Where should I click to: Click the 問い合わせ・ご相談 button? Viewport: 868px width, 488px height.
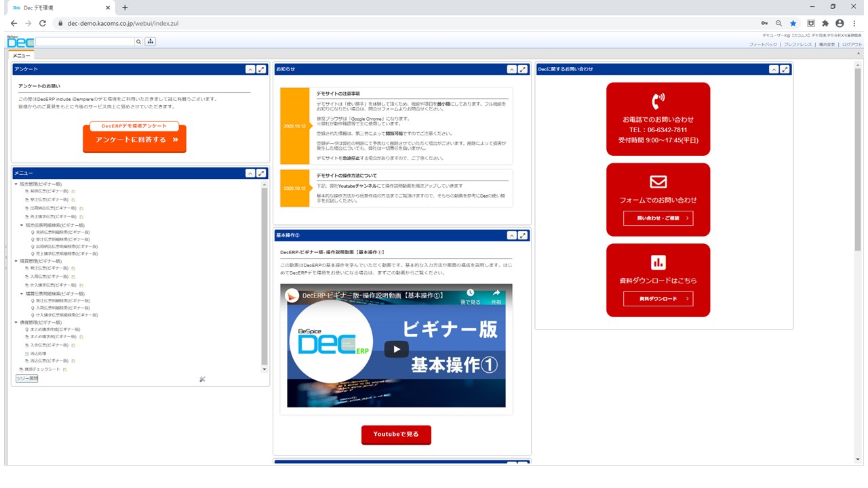pos(658,218)
